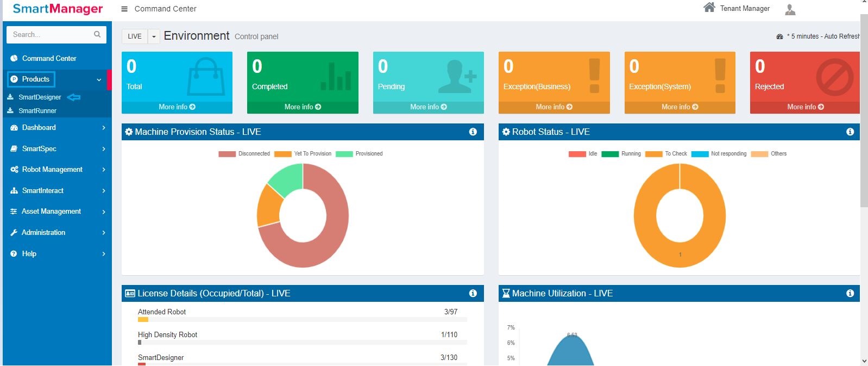This screenshot has width=868, height=366.
Task: Toggle the Running legend in Robot Status
Action: 621,154
